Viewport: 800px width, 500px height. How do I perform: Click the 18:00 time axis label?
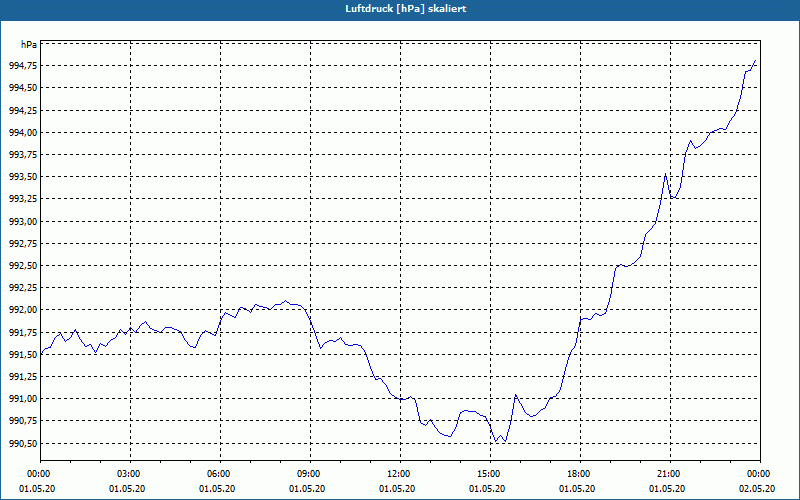(581, 474)
